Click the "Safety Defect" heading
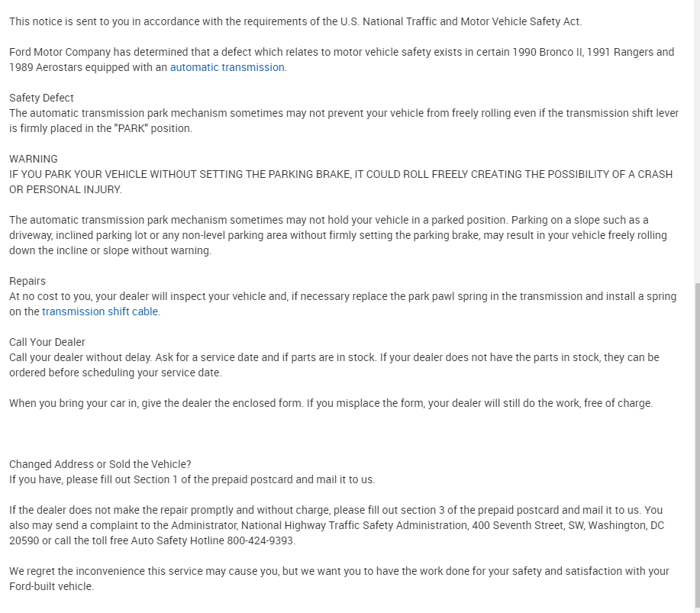 42,98
